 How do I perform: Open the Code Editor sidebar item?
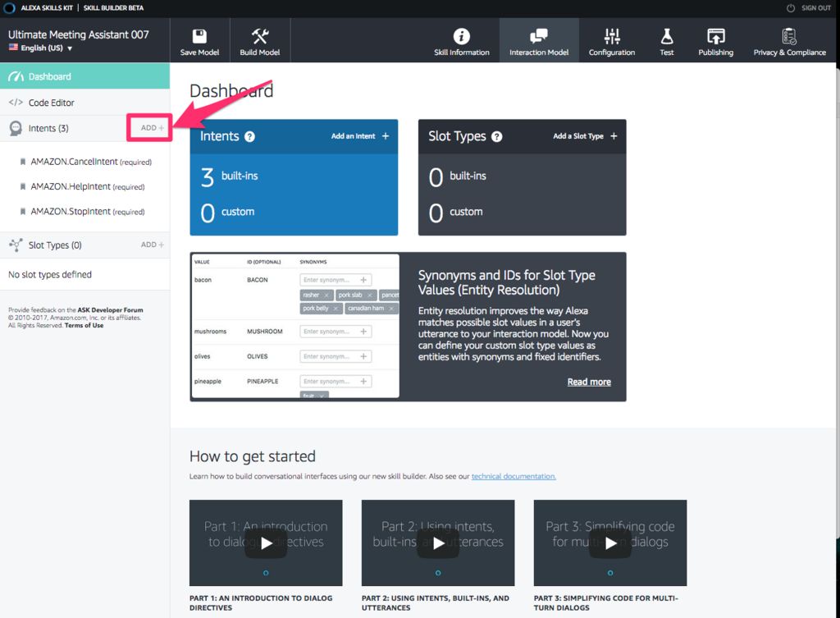84,103
